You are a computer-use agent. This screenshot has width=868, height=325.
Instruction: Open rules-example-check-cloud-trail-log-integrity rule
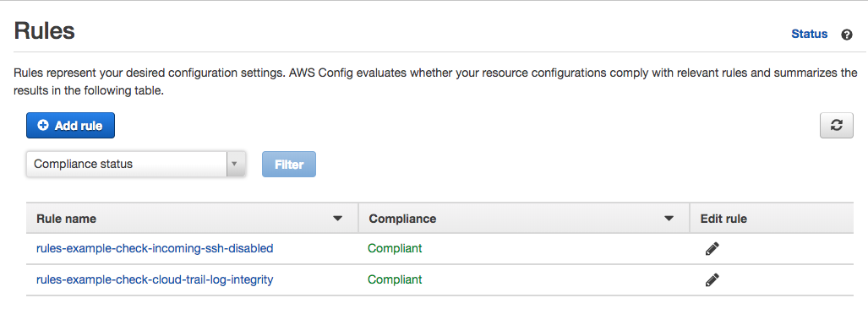click(x=155, y=279)
